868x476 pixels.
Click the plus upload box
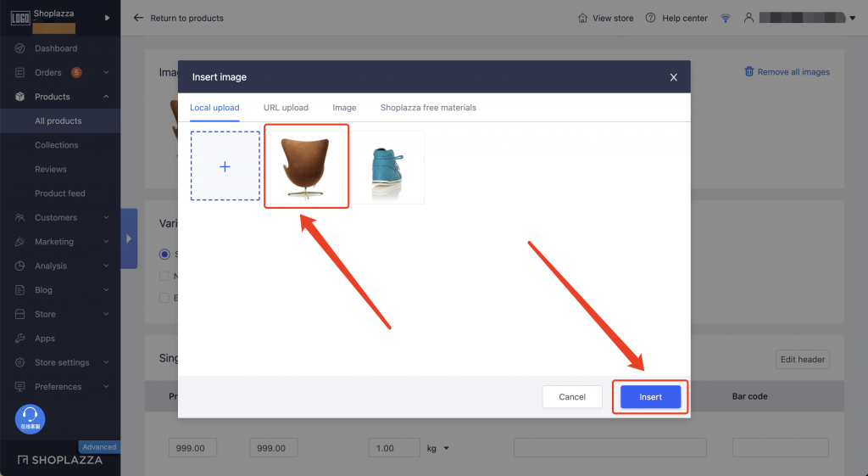(225, 166)
